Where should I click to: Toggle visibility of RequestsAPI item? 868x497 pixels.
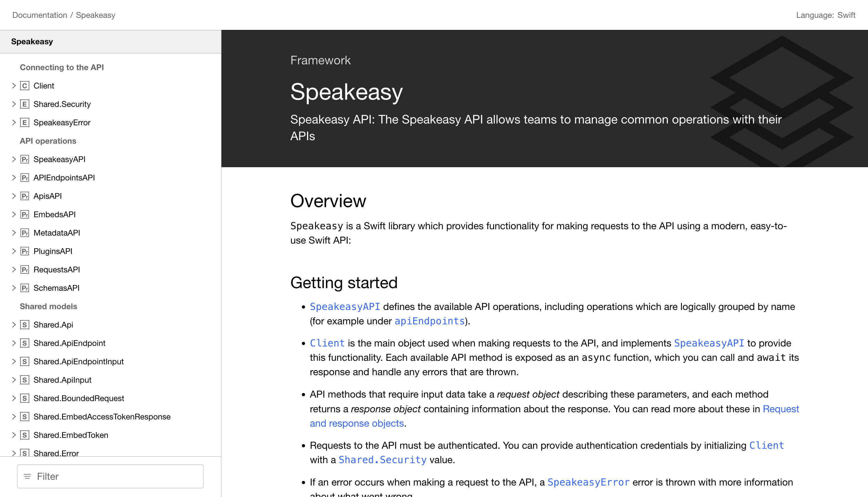13,269
